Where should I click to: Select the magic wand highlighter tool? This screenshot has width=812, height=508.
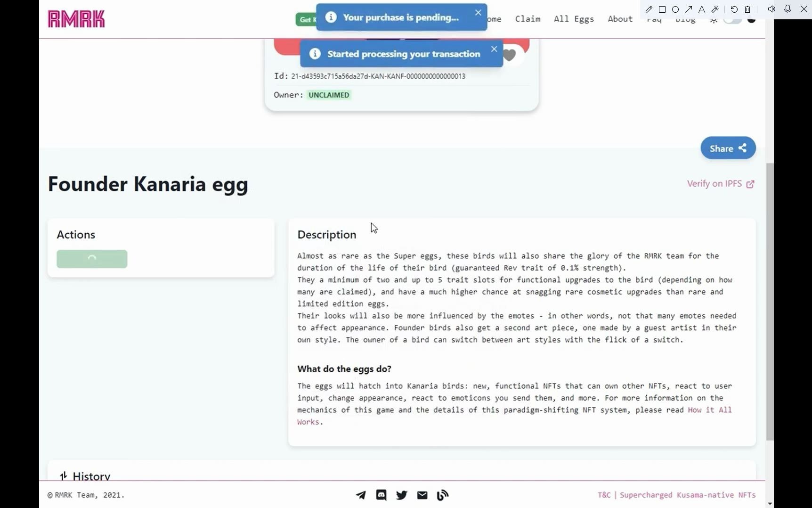(x=715, y=9)
